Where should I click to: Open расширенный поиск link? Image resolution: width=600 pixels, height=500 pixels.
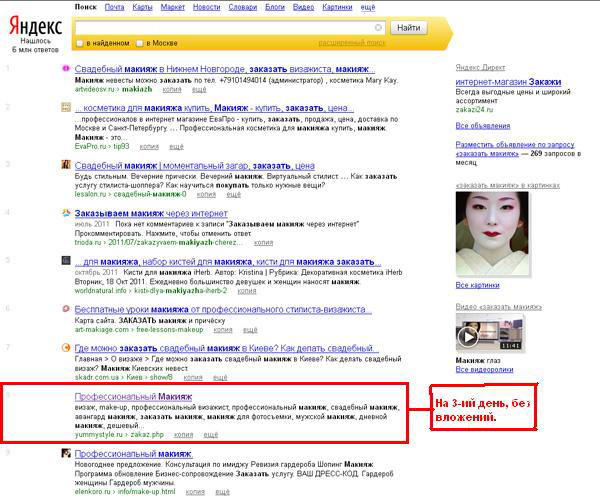(352, 43)
